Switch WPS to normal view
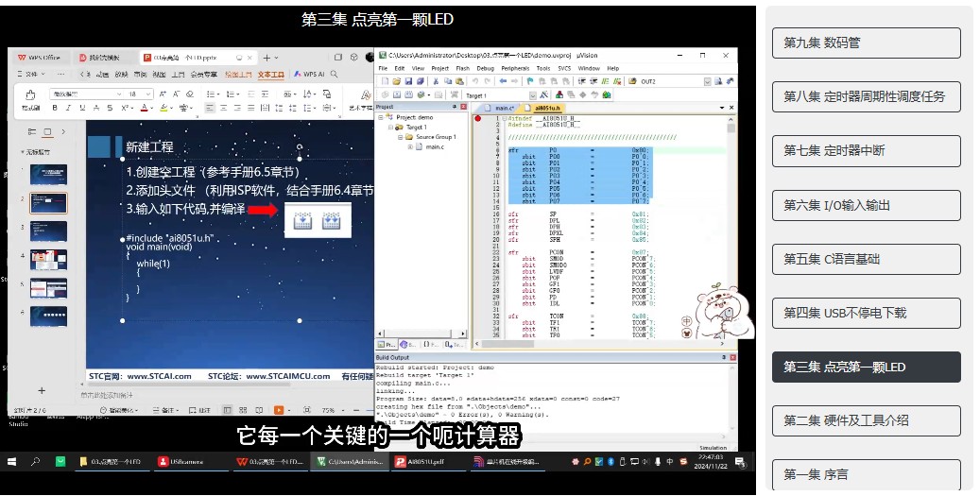Screen dimensions: 980x496 (x=227, y=410)
